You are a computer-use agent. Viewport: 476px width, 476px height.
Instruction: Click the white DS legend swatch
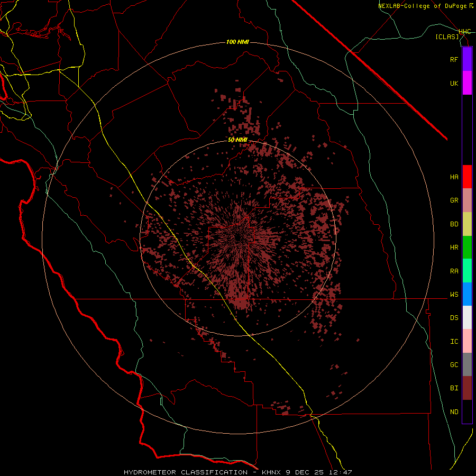467,317
